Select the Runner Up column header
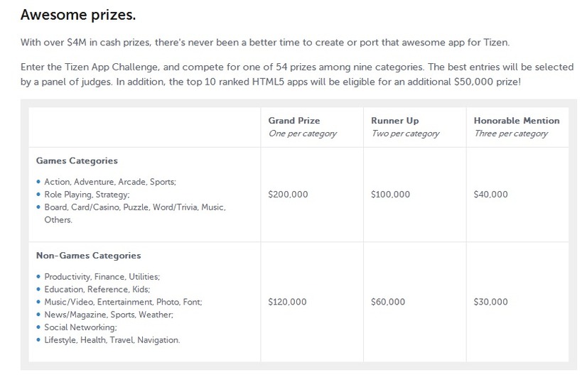The image size is (587, 392). 395,121
